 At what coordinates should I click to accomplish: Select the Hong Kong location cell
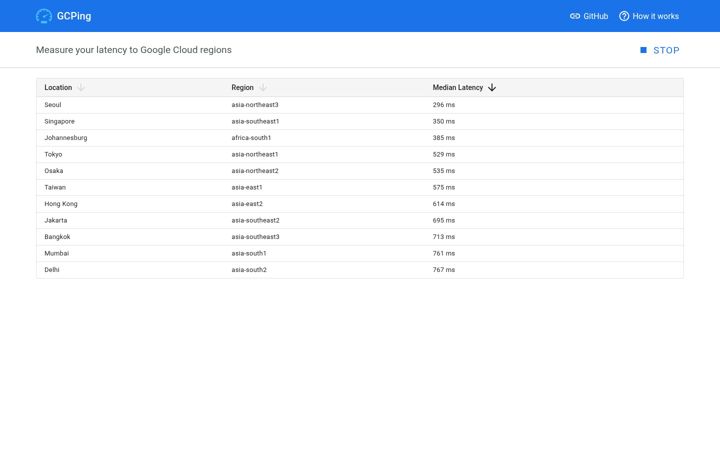click(x=61, y=204)
